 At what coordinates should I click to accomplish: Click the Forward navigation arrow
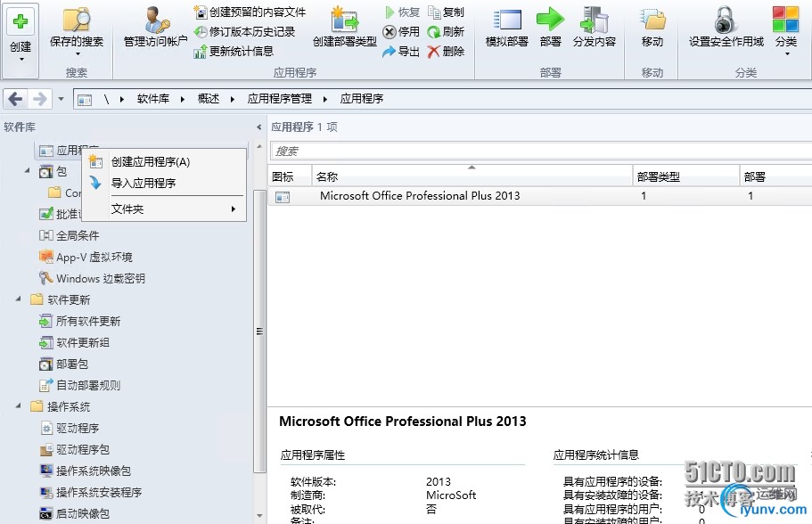click(x=40, y=98)
